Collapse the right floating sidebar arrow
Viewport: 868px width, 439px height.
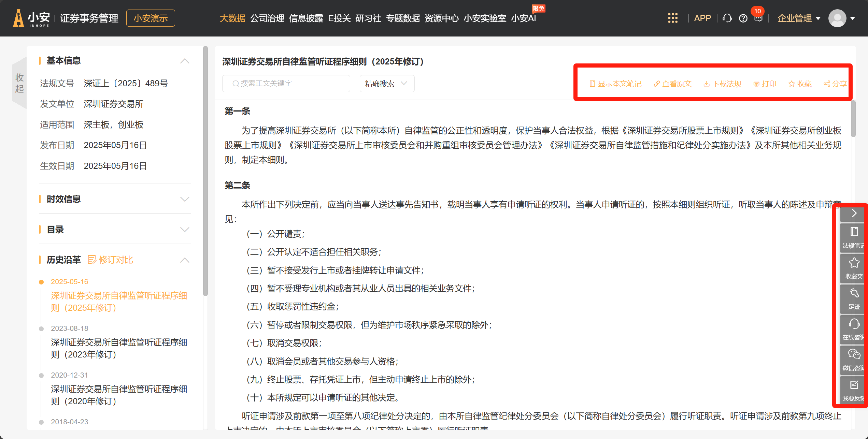click(x=854, y=214)
